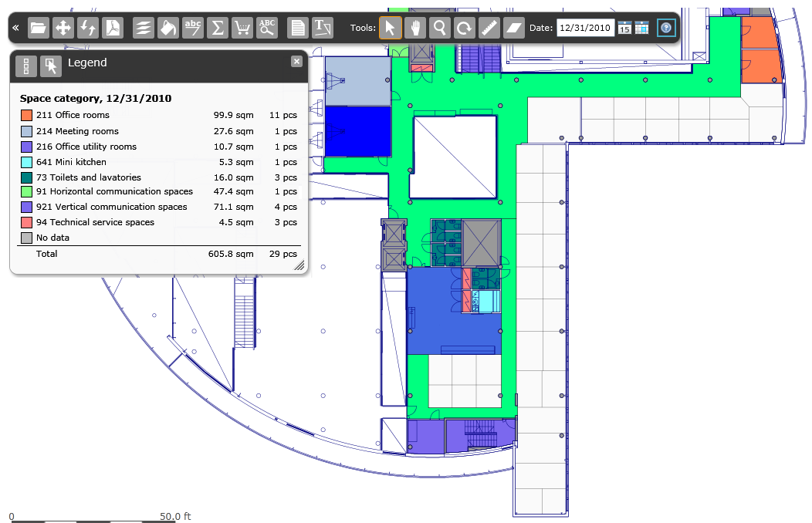Viewport: 812px width, 523px height.
Task: Open a drawing with the folder icon
Action: (x=39, y=28)
